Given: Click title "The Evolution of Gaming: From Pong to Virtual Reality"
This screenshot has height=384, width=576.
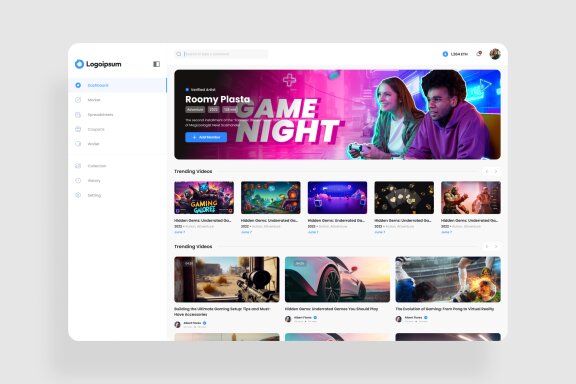Looking at the screenshot, I should (x=444, y=309).
